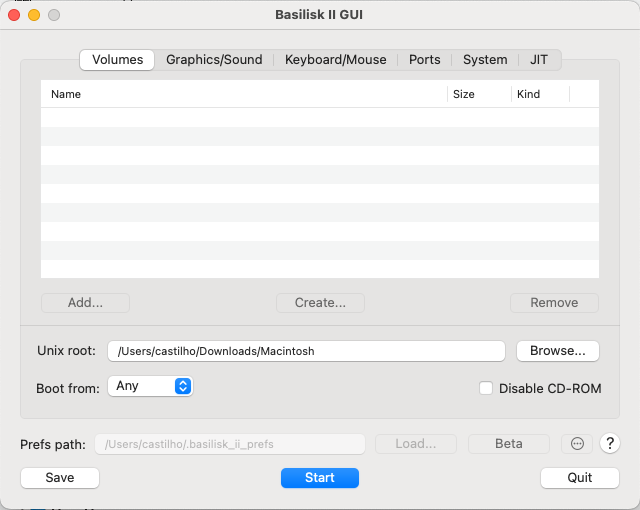Click the Save button
This screenshot has height=510, width=640.
[60, 478]
